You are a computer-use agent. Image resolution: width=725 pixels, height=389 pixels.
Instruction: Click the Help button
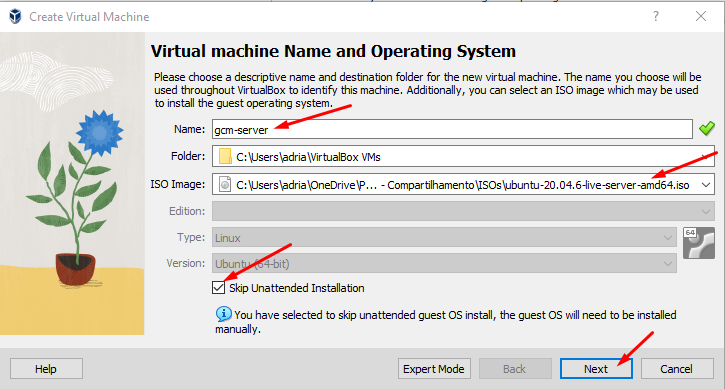[x=46, y=369]
